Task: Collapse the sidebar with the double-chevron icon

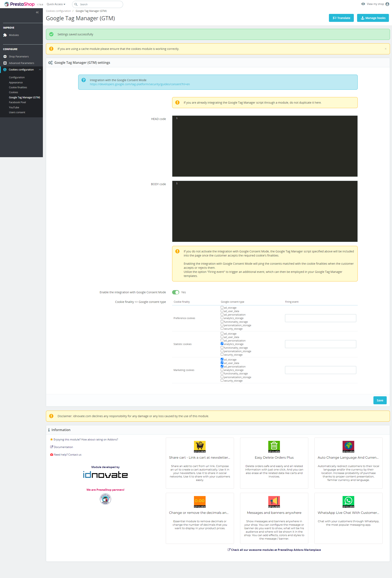Action: (x=37, y=12)
